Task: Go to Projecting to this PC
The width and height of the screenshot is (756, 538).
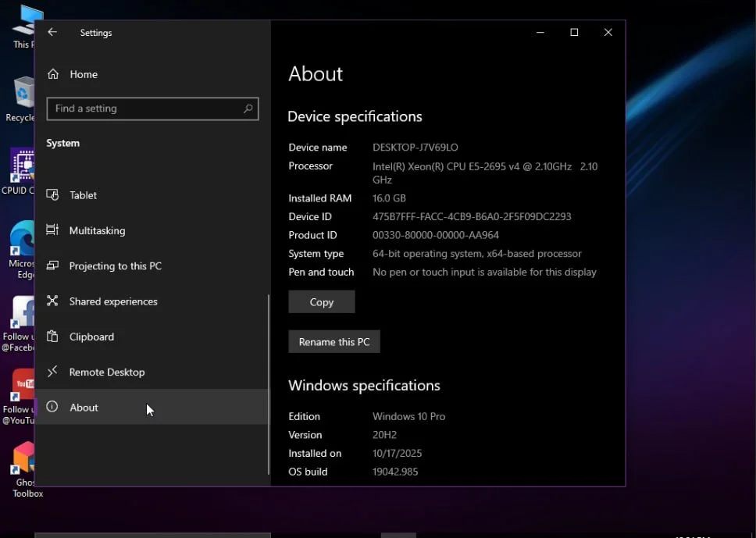Action: point(152,265)
